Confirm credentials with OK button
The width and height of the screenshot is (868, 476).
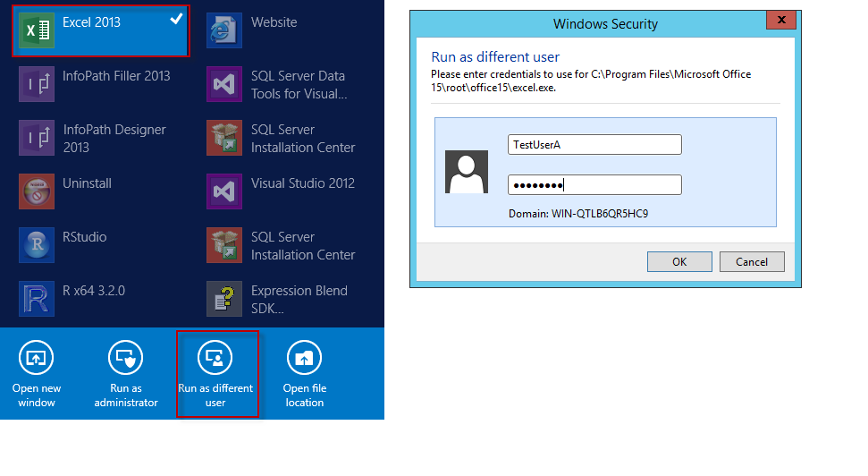pos(679,262)
